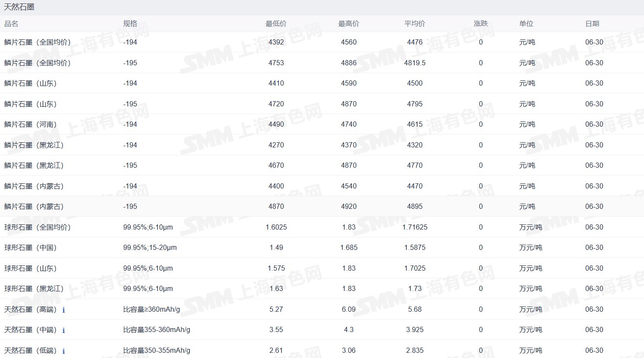Select highest price 4560
The height and width of the screenshot is (358, 644).
(x=349, y=42)
